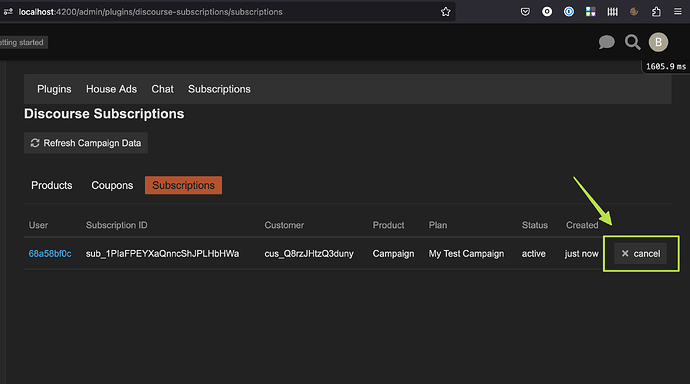Viewport: 690px width, 384px height.
Task: Click the Created column header
Action: pos(582,225)
